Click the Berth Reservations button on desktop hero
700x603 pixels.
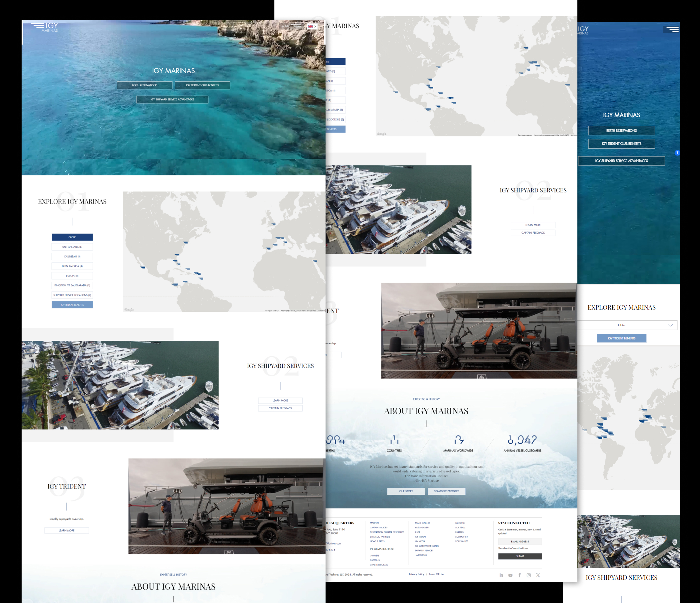click(145, 85)
